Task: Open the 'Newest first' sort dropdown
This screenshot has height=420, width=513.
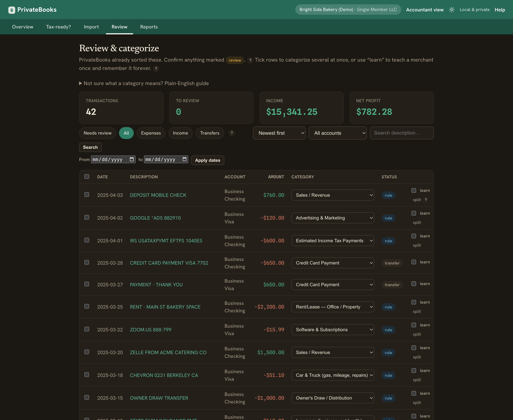Action: [x=279, y=133]
